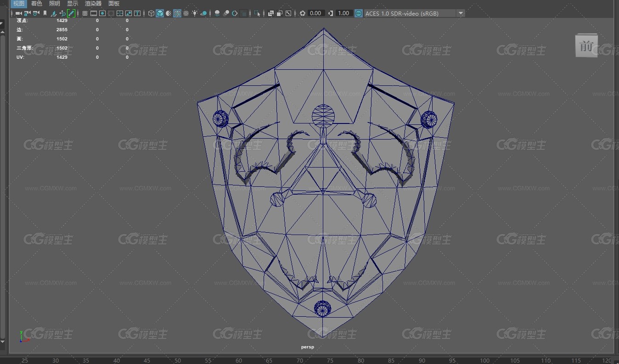Select smooth shade all cube icon
This screenshot has width=619, height=364.
click(160, 13)
